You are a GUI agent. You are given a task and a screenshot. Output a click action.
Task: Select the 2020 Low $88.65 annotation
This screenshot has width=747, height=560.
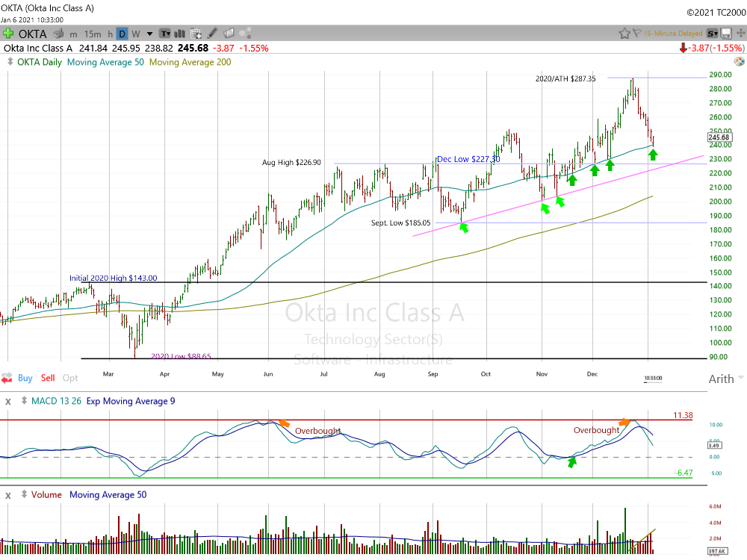click(x=181, y=356)
